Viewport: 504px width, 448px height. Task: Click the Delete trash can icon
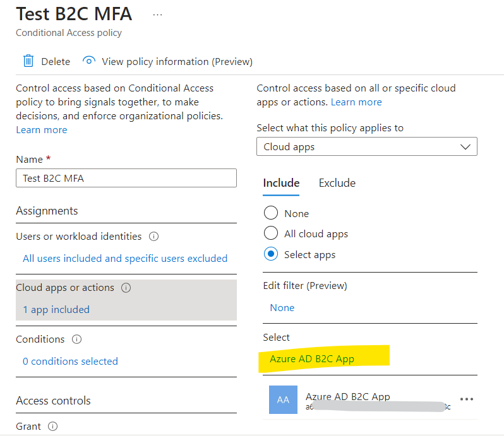tap(28, 61)
